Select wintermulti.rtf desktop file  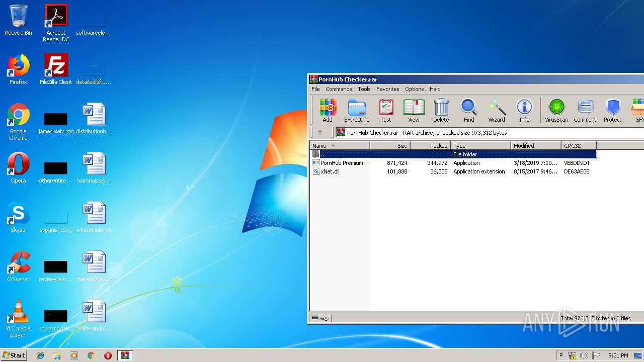pos(94,217)
